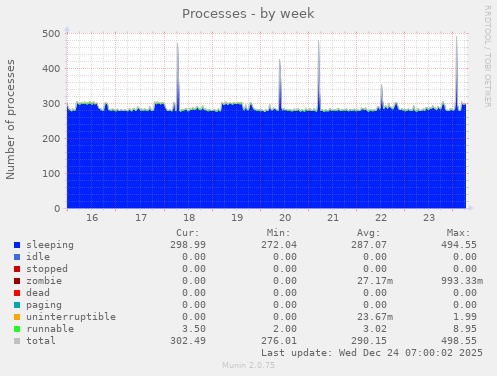The width and height of the screenshot is (497, 376).
Task: Click the dead legend color swatch
Action: (17, 293)
